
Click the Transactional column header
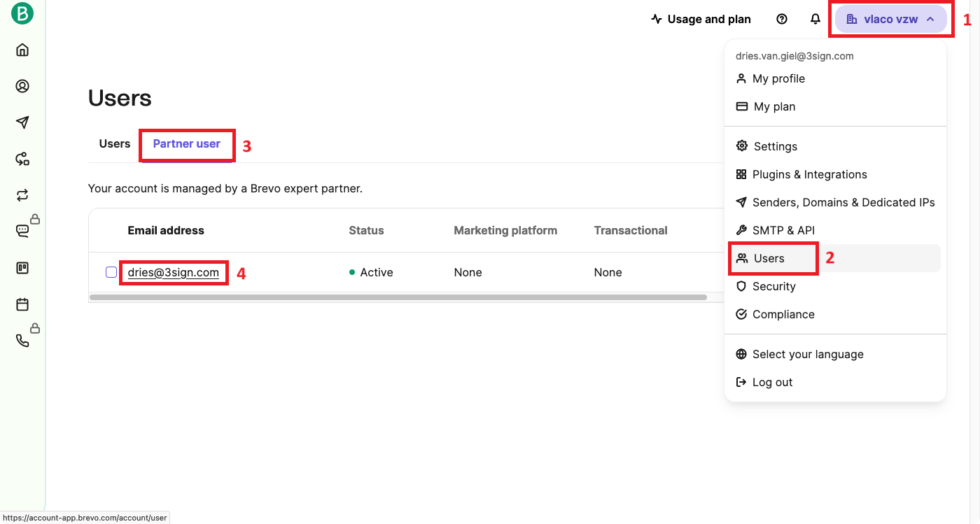click(631, 230)
